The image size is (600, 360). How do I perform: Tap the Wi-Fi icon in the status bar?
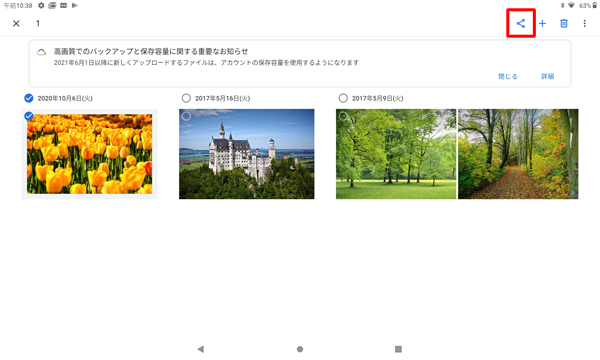click(571, 5)
